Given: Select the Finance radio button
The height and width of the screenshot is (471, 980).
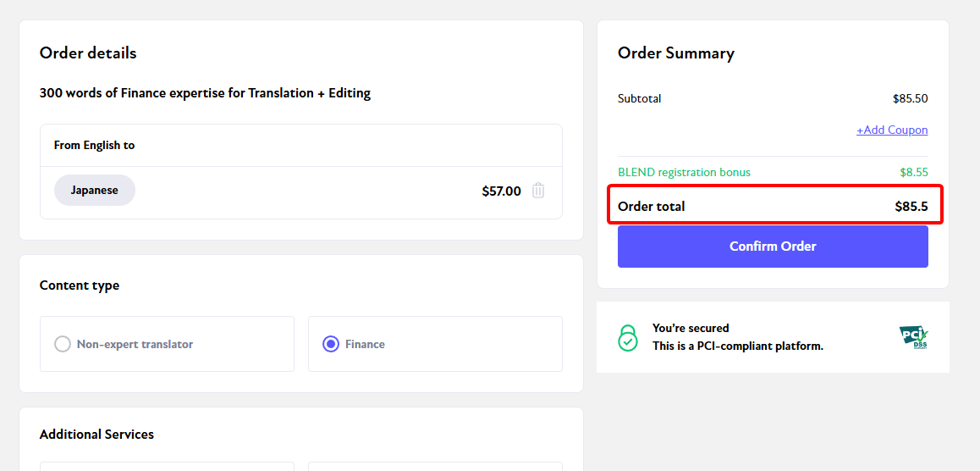Looking at the screenshot, I should tap(331, 344).
